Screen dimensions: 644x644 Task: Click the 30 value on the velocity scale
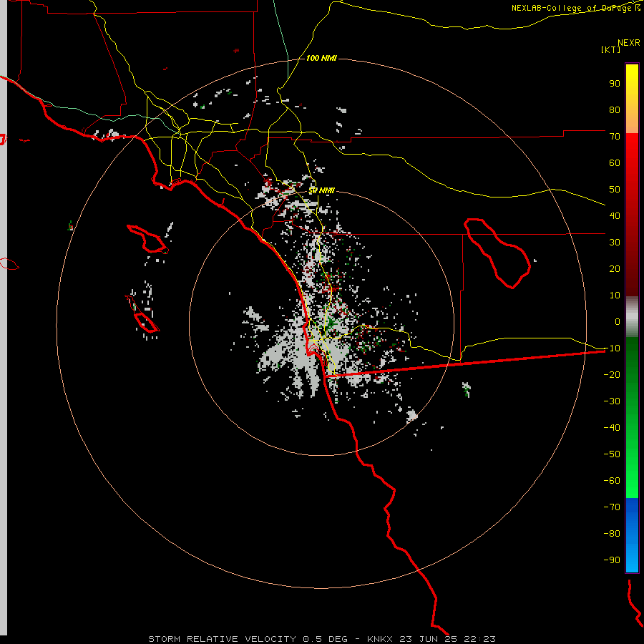(615, 243)
